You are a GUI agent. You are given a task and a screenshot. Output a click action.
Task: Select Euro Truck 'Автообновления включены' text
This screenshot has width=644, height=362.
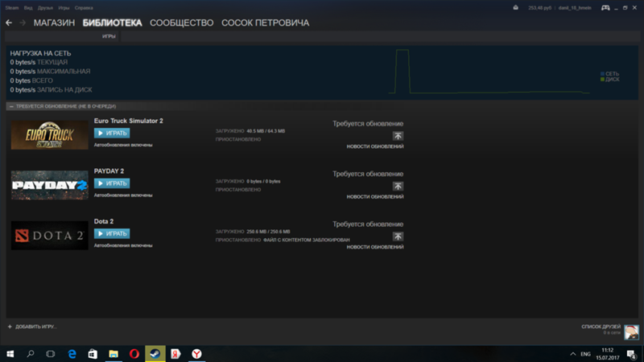(x=123, y=145)
